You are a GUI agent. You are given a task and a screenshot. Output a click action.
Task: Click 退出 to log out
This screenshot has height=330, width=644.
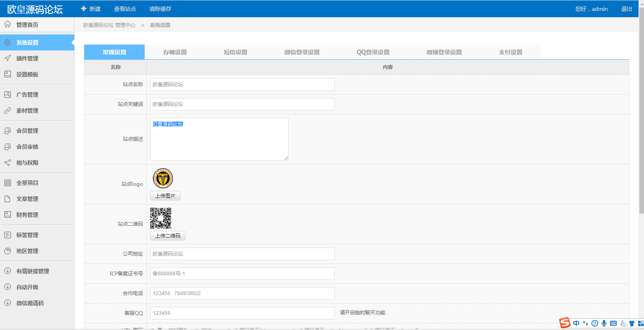click(x=627, y=9)
